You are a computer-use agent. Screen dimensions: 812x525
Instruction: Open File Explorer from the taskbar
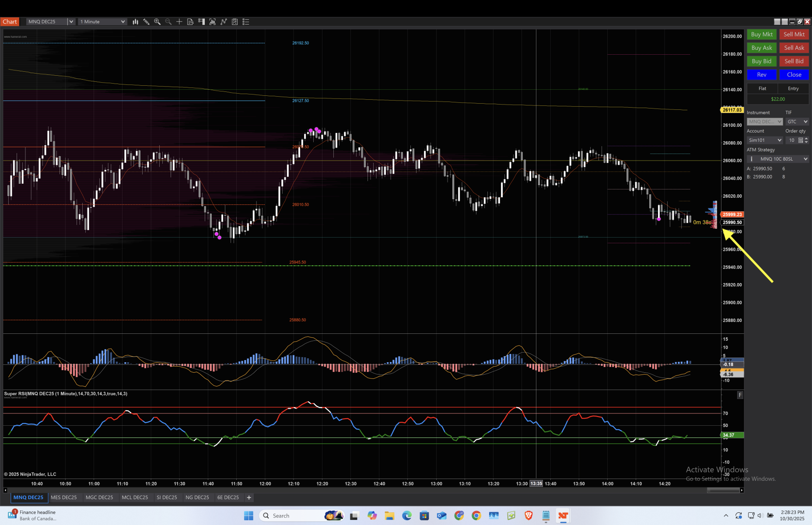point(389,516)
